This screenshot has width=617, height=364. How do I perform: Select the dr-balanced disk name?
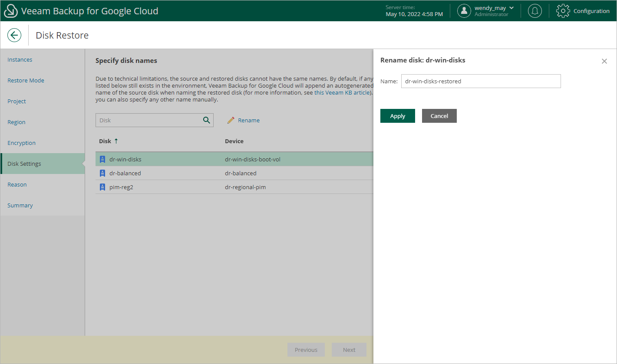click(125, 173)
